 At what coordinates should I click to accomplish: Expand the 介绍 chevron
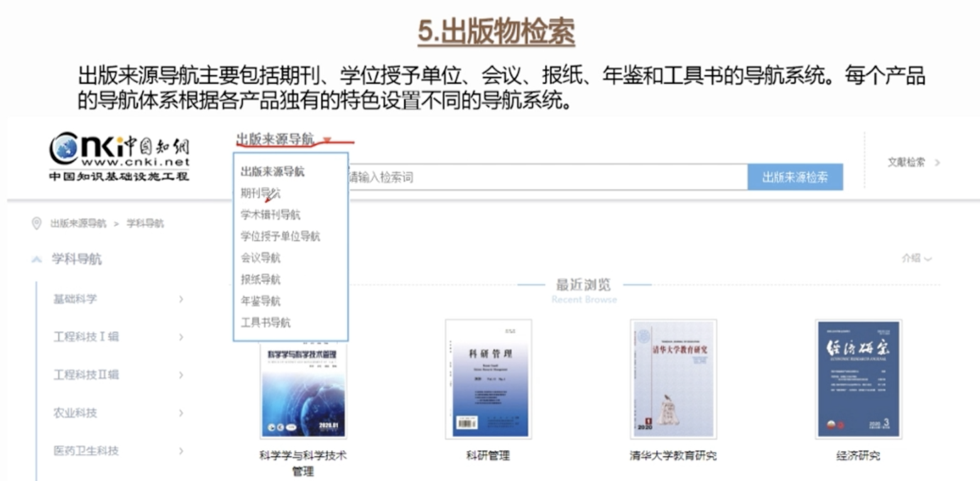tap(928, 258)
